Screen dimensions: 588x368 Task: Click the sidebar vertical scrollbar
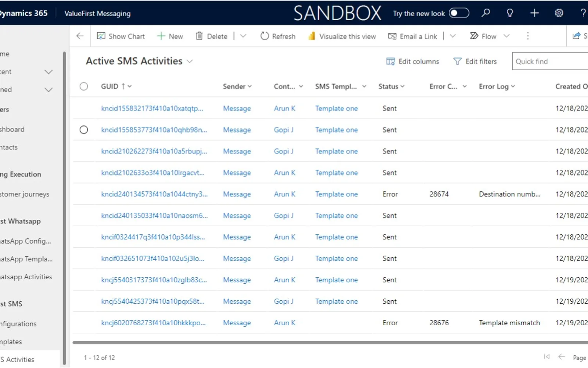[x=64, y=208]
